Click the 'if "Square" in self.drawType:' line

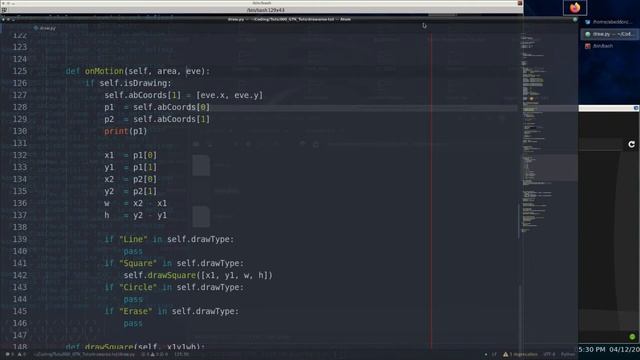pyautogui.click(x=174, y=263)
